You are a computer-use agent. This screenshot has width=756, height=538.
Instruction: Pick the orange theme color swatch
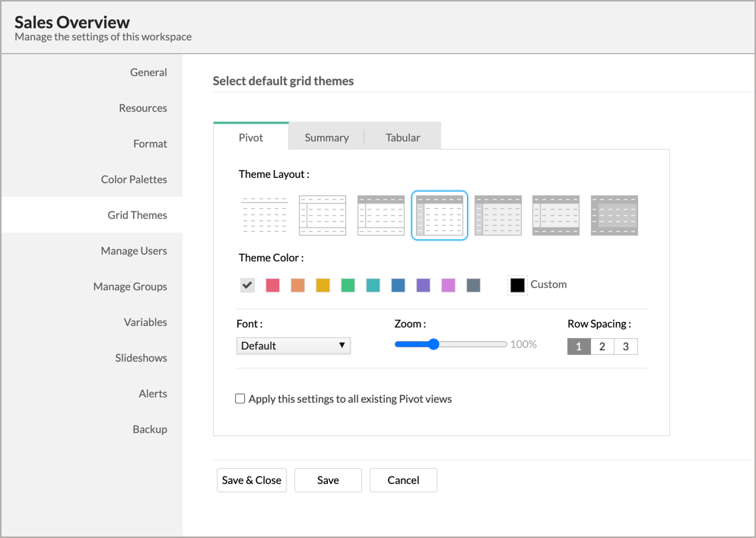[297, 285]
